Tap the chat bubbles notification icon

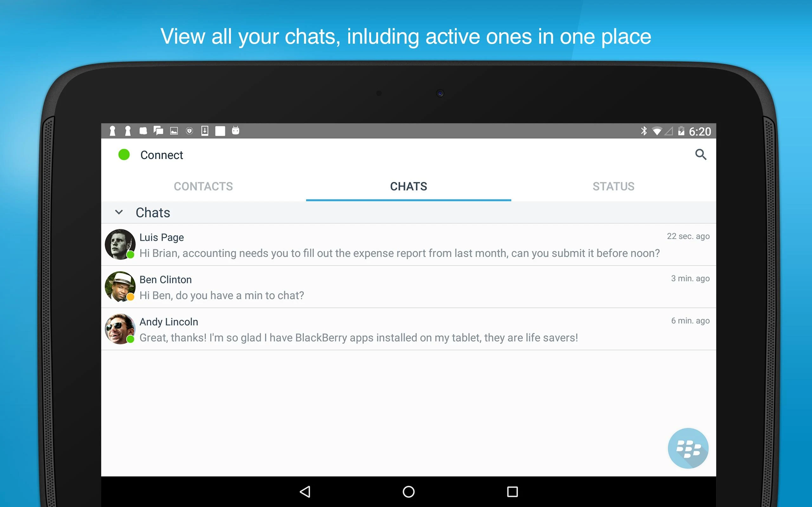click(158, 131)
